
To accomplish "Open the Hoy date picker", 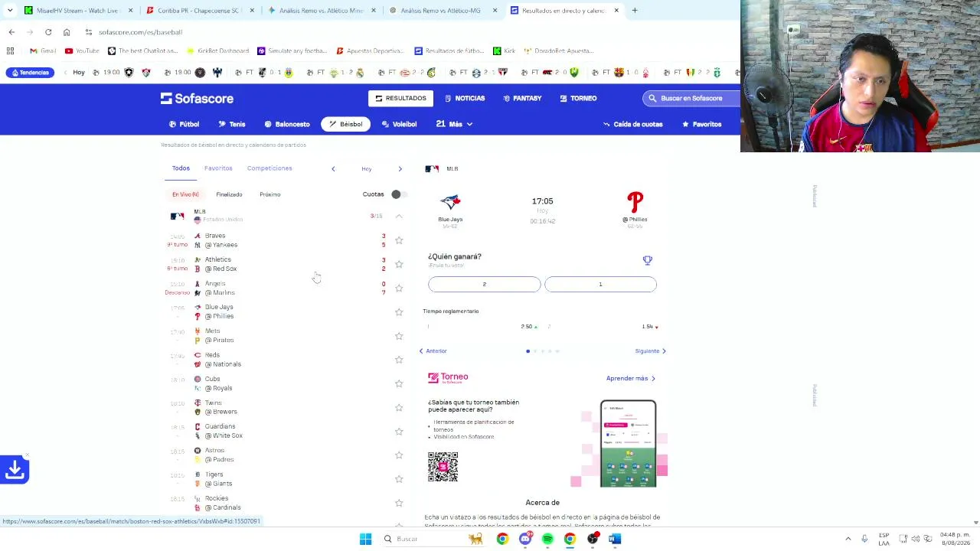I will (x=367, y=168).
